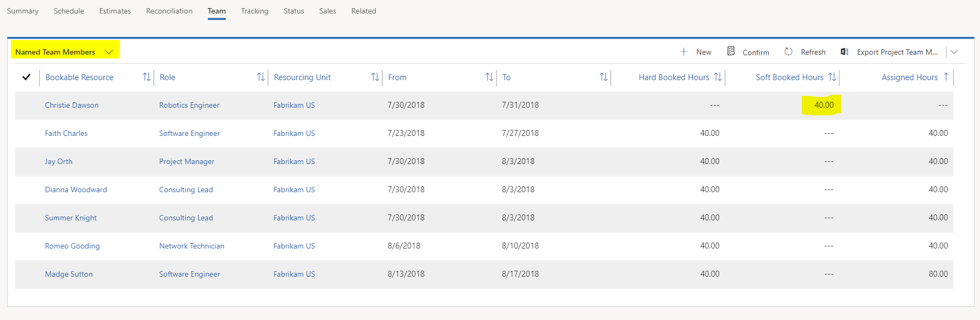Click the Assigned Hours ascending sort arrow
Image resolution: width=980 pixels, height=320 pixels.
946,77
